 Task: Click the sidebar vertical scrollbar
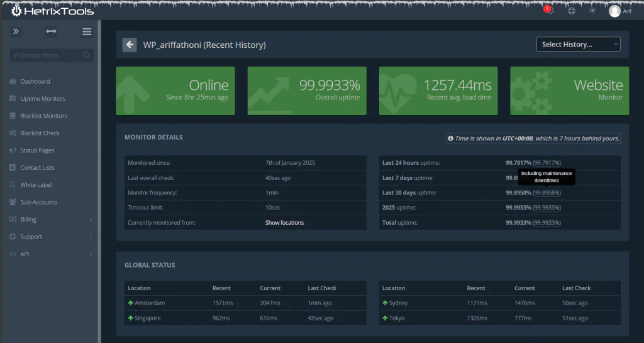pyautogui.click(x=99, y=181)
